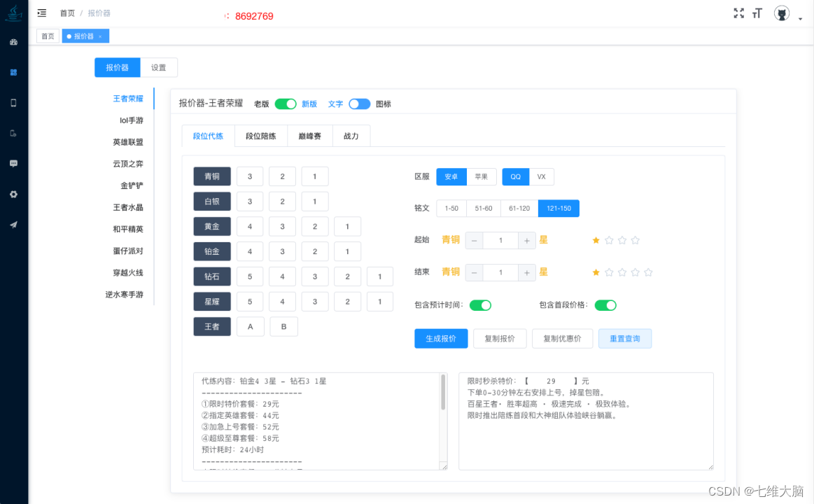
Task: Set 结束 rating to the fifth star
Action: (x=648, y=272)
